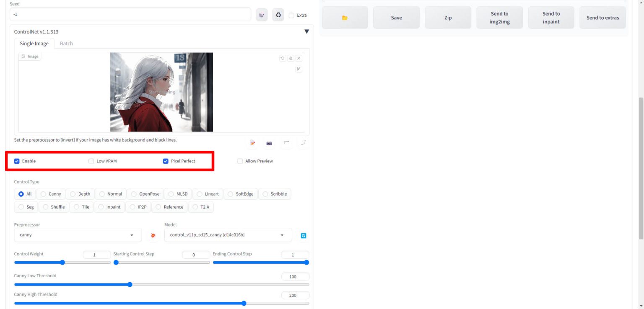644x309 pixels.
Task: Switch to the Batch tab
Action: [66, 44]
